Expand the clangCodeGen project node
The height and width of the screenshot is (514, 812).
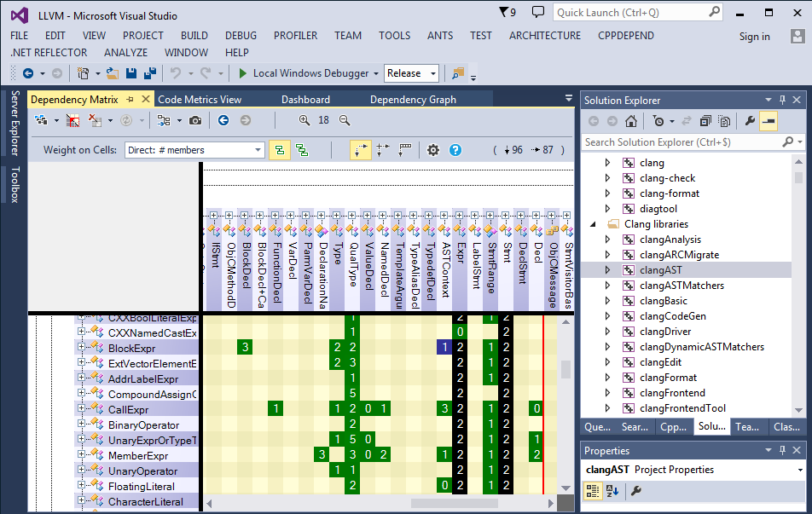pyautogui.click(x=607, y=315)
